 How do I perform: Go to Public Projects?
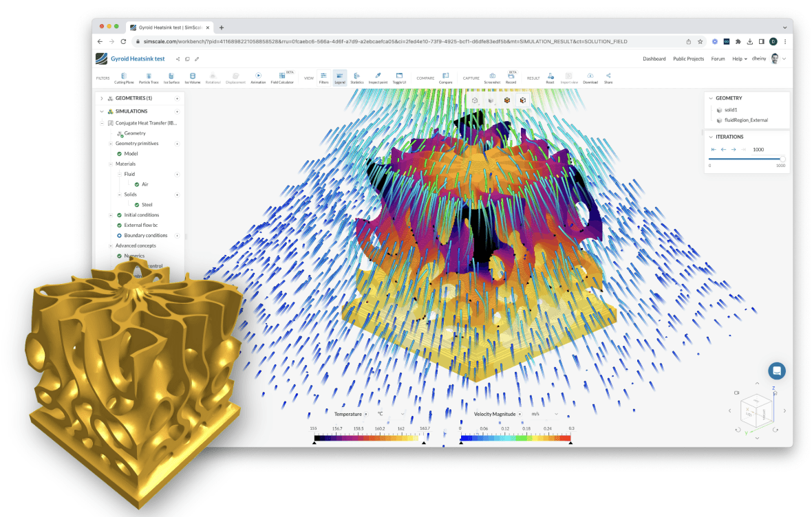click(x=688, y=59)
